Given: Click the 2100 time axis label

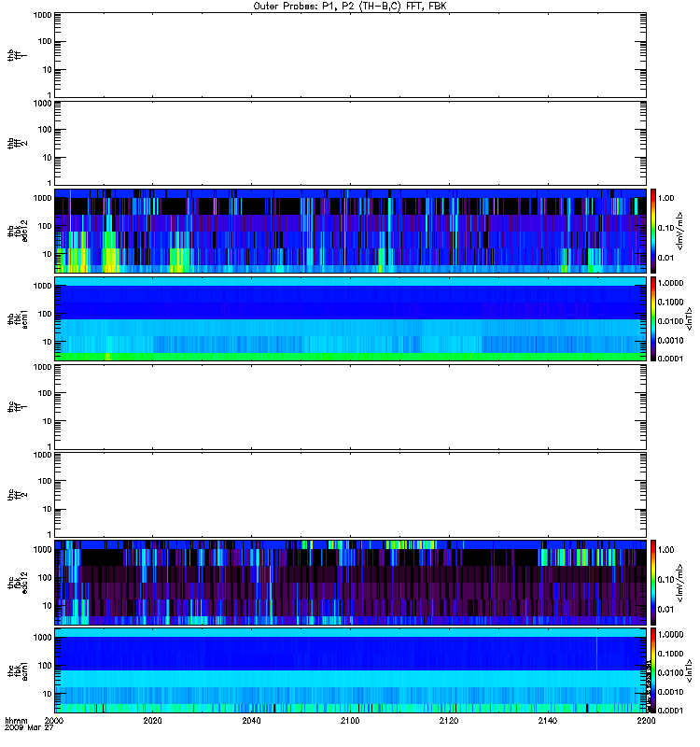Looking at the screenshot, I should point(350,720).
